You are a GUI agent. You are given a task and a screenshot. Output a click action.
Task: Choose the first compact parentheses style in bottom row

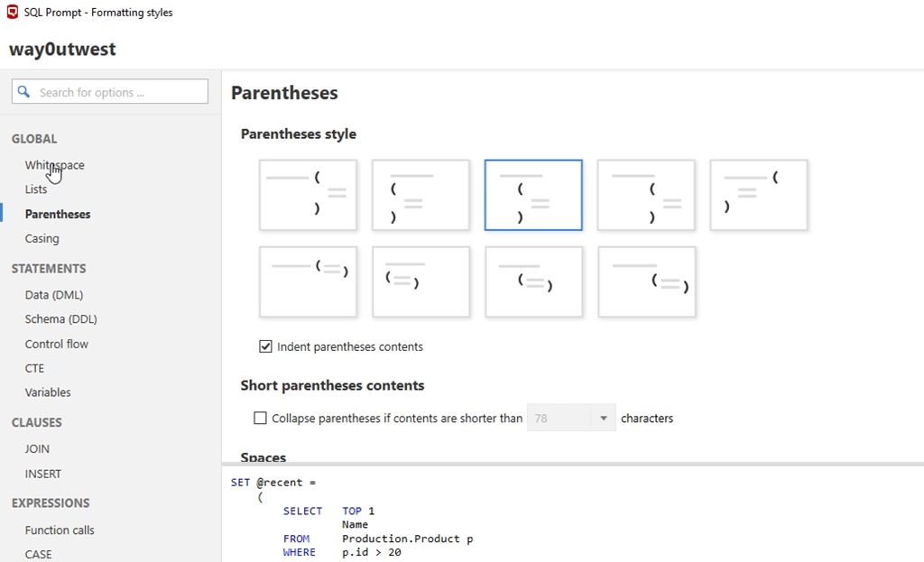coord(308,281)
